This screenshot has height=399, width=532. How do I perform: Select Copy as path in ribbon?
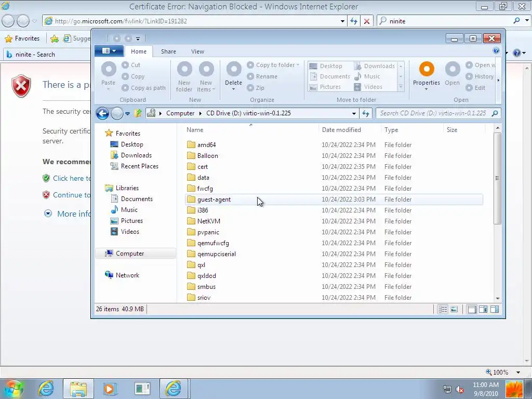[x=143, y=88]
